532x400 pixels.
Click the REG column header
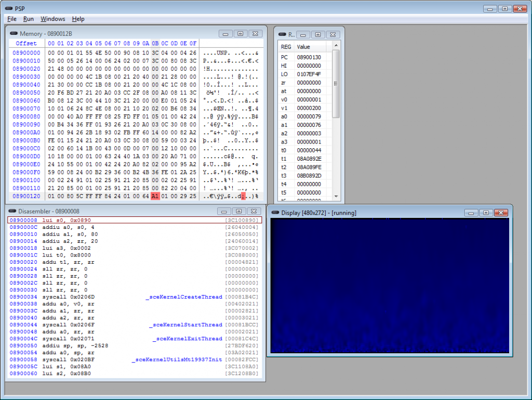tap(286, 47)
